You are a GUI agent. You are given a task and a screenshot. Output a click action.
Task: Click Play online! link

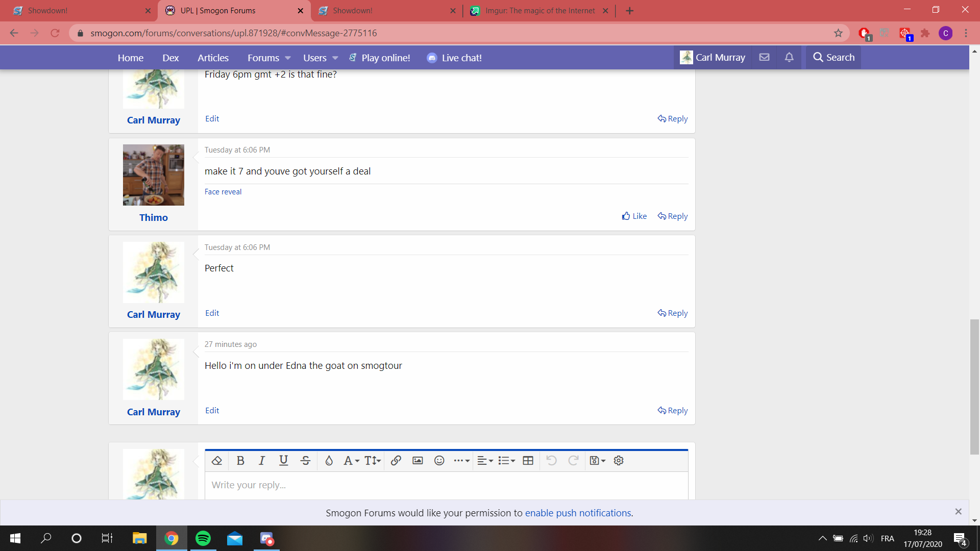click(x=379, y=58)
